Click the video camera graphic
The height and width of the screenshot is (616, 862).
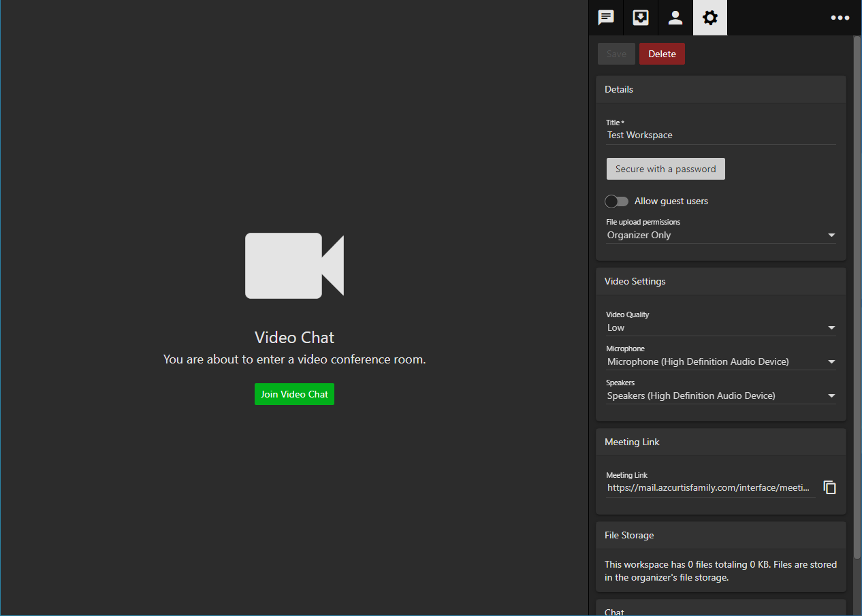(x=294, y=265)
